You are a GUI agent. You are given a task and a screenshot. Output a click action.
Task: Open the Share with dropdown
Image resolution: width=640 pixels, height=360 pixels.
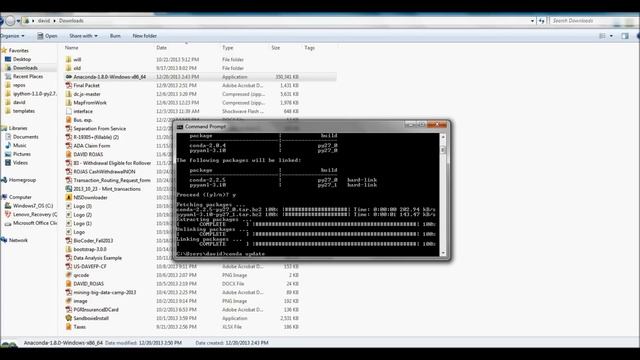click(x=83, y=36)
